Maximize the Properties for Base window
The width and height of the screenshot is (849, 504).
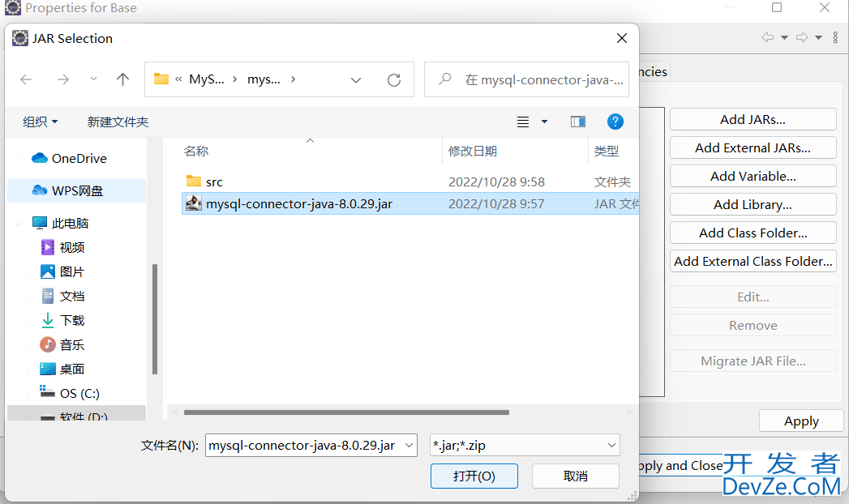pos(777,7)
